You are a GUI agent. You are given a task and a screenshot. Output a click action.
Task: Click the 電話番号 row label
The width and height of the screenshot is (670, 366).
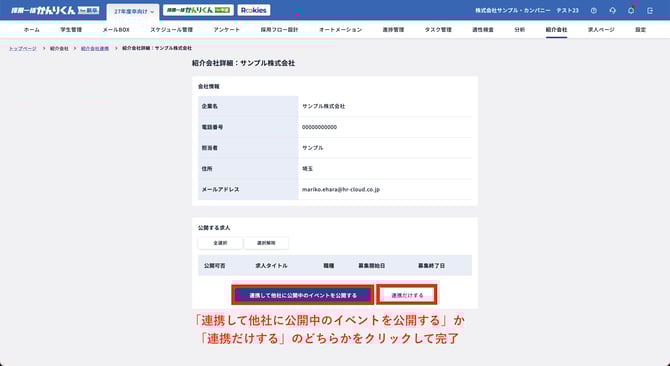212,127
